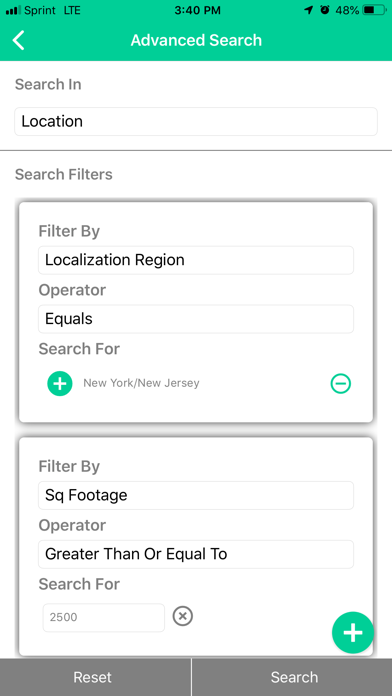Open the Sq Footage filter dropdown
The image size is (392, 696).
point(196,495)
